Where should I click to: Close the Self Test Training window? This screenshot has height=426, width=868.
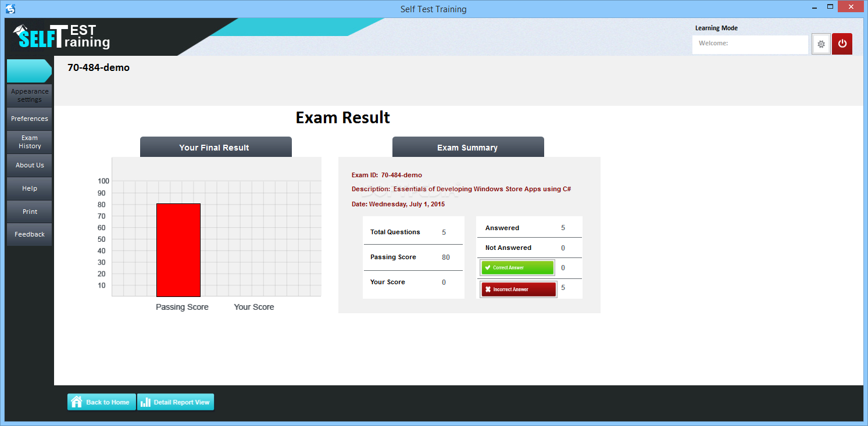coord(852,8)
